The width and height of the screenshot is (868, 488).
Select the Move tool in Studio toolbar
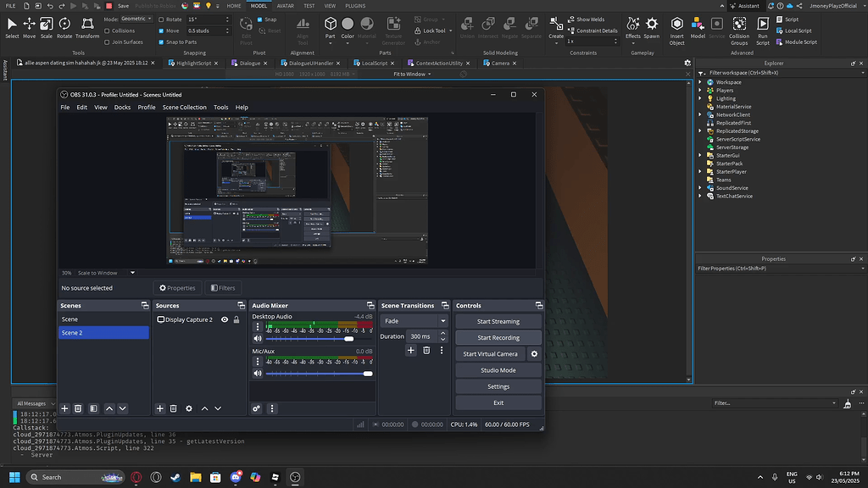[x=28, y=25]
